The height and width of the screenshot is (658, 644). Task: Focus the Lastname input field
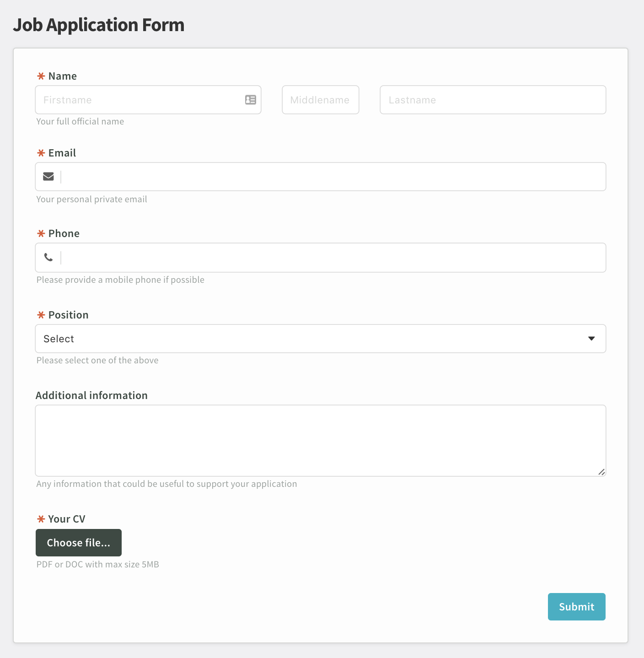click(493, 100)
